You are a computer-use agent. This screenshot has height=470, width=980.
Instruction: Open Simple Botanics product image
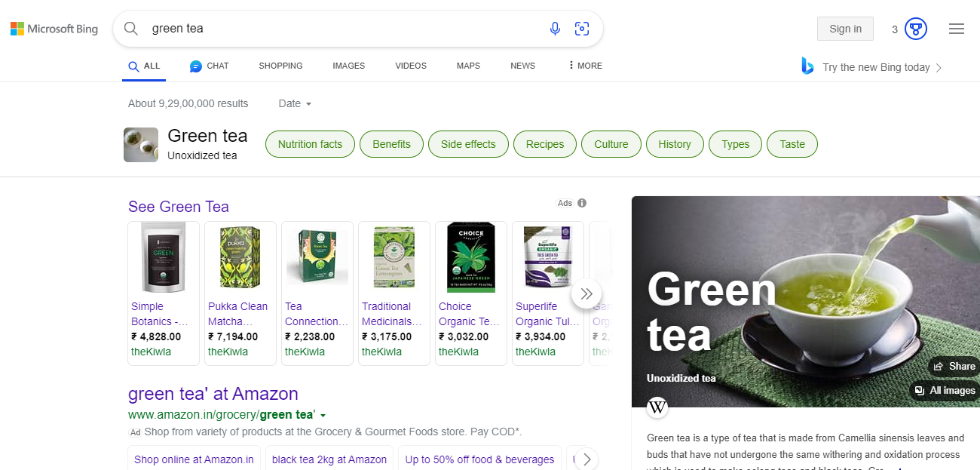point(164,258)
